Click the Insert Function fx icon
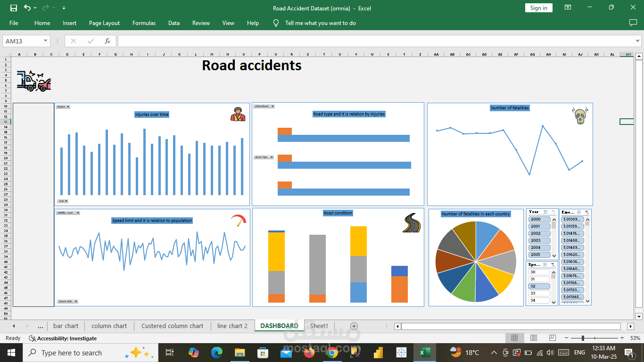The height and width of the screenshot is (362, 644). [x=107, y=41]
